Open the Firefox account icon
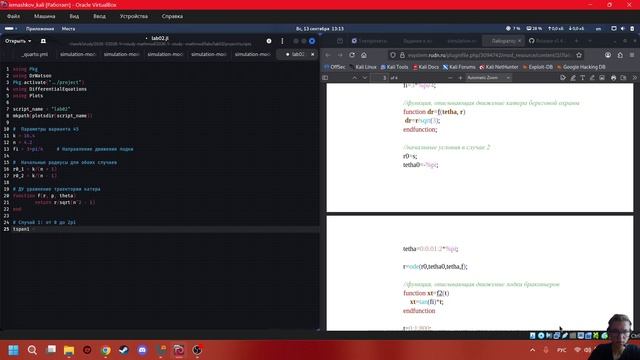 (608, 55)
